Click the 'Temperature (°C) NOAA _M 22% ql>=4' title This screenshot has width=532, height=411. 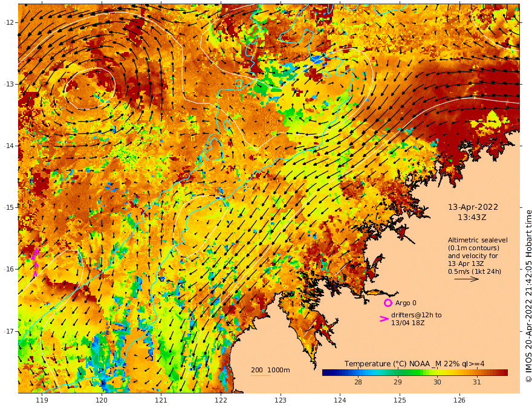414,363
